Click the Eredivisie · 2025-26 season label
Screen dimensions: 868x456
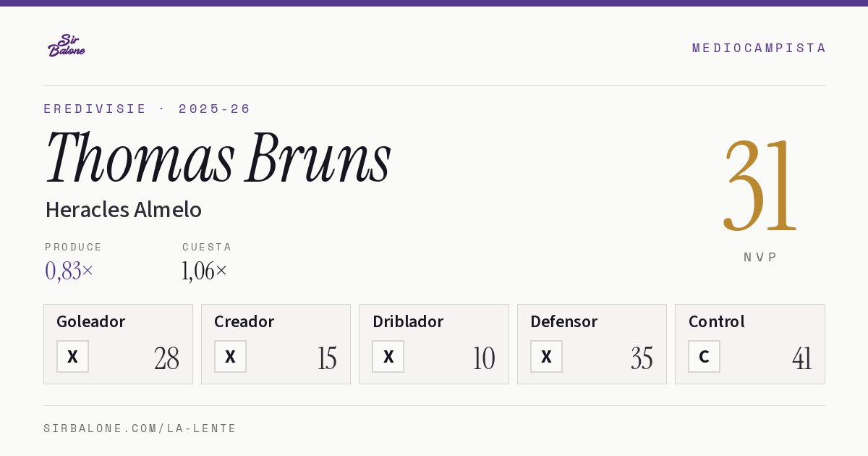click(148, 109)
